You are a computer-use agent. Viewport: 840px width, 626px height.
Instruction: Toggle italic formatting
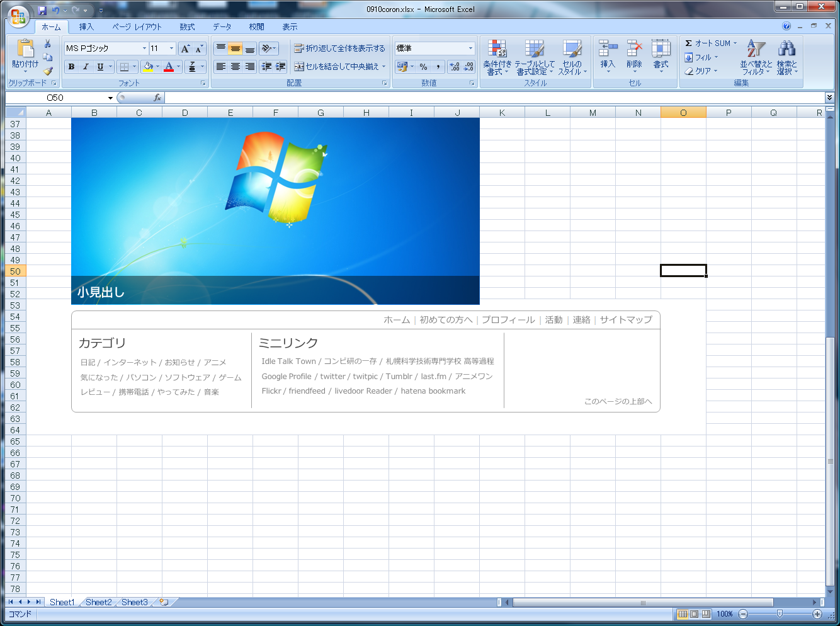[x=86, y=67]
